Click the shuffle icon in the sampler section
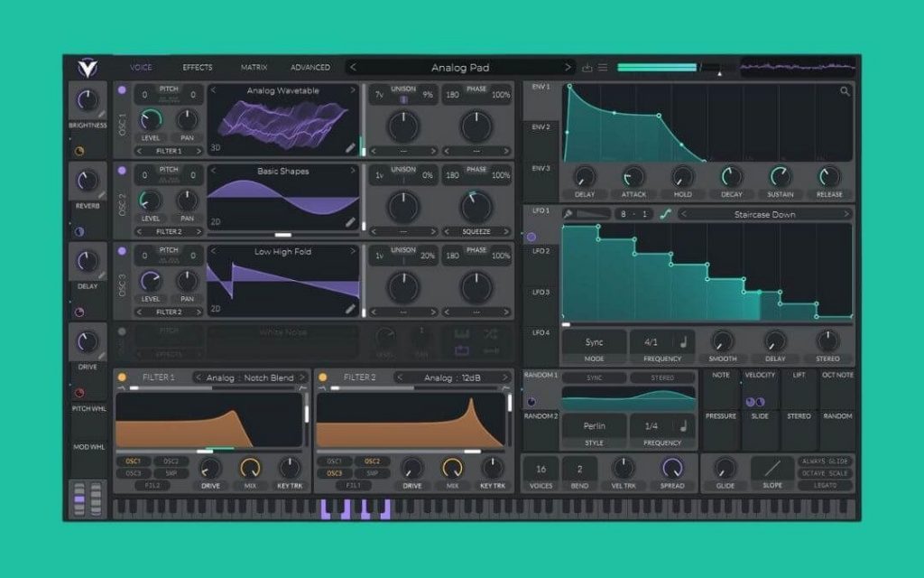Image resolution: width=924 pixels, height=578 pixels. (492, 333)
